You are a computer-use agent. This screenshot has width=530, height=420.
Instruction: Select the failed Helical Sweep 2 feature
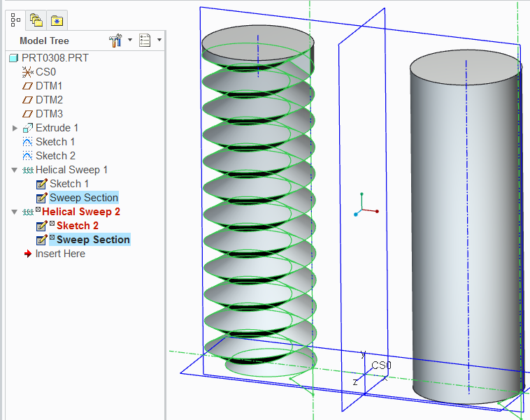click(81, 212)
